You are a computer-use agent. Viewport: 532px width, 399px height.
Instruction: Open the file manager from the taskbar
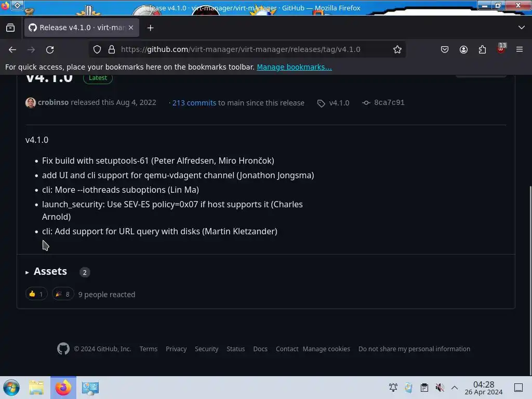point(36,388)
